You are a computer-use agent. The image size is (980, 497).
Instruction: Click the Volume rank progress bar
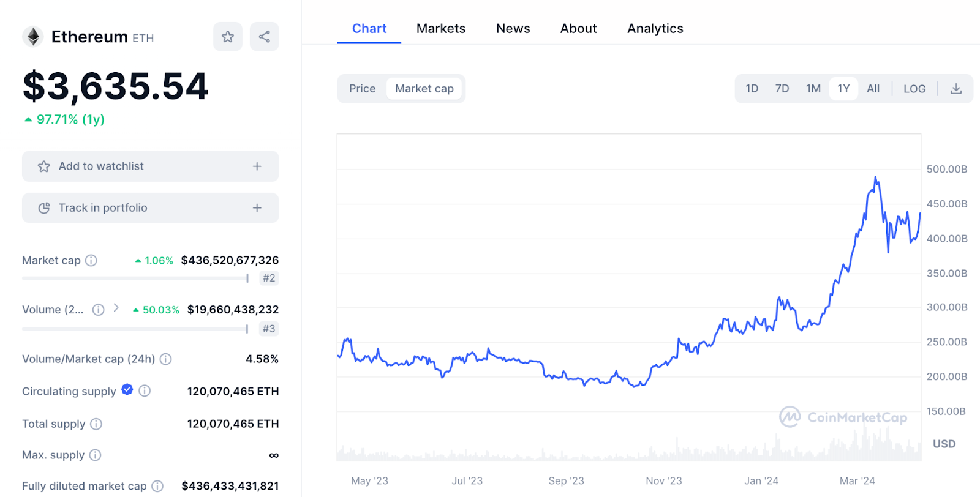[x=135, y=329]
